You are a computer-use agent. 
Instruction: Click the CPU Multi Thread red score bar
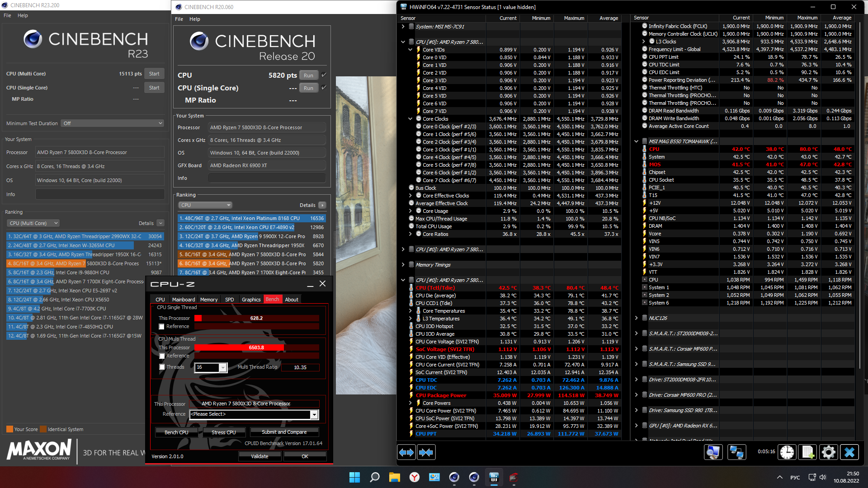pos(240,347)
